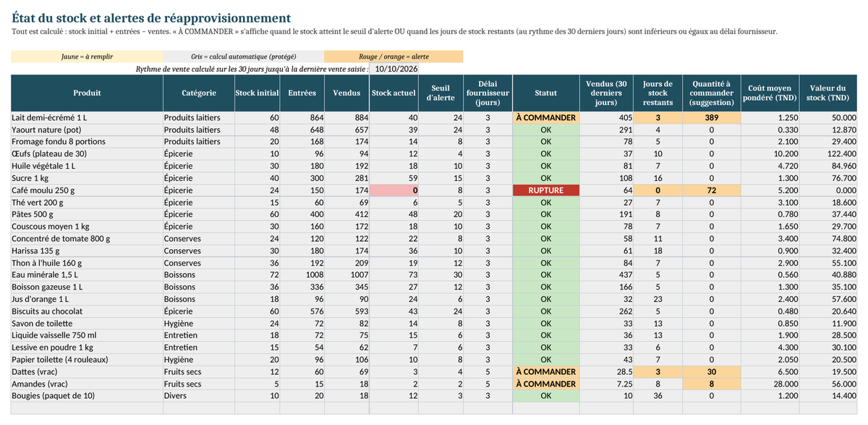Click the 'Sucre 1 kg' product cell
Screen dimensions: 868x425
point(87,178)
